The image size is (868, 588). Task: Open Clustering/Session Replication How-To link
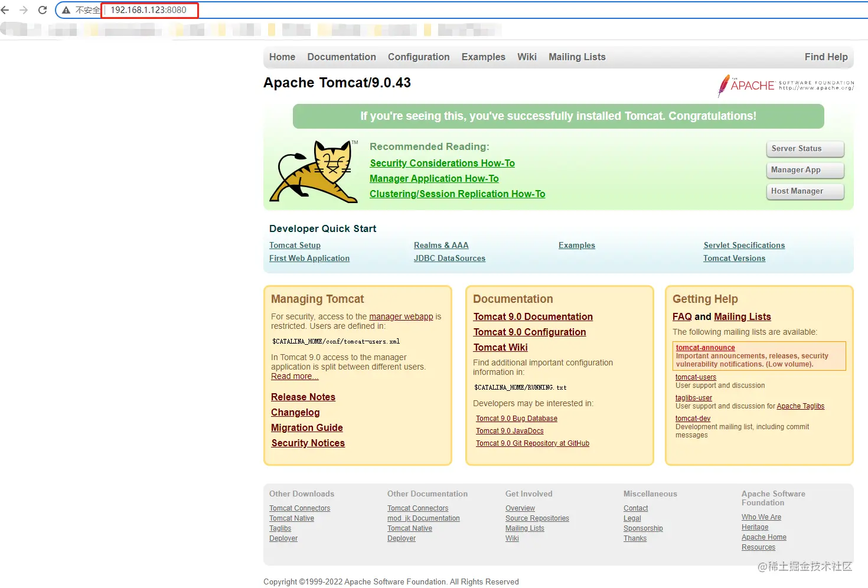[457, 194]
